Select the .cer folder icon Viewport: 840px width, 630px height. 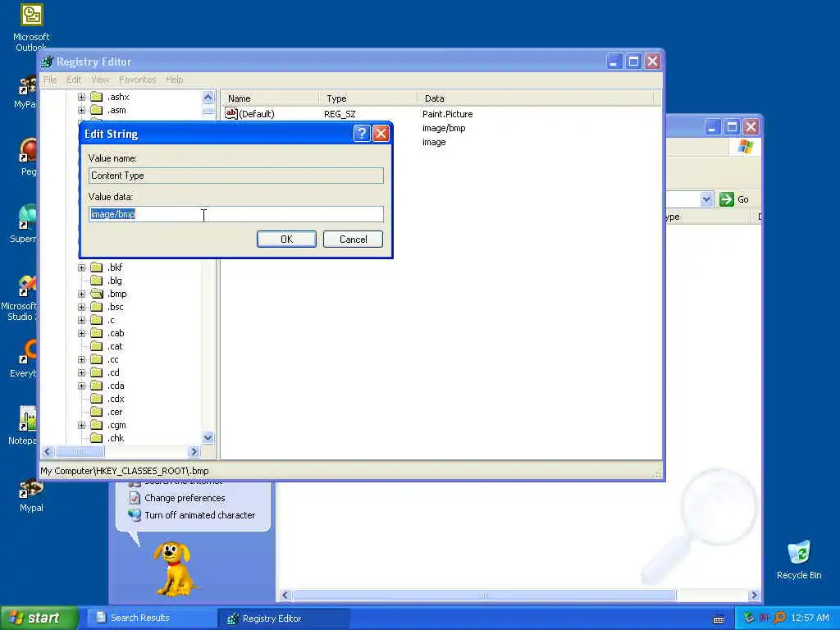pyautogui.click(x=97, y=412)
